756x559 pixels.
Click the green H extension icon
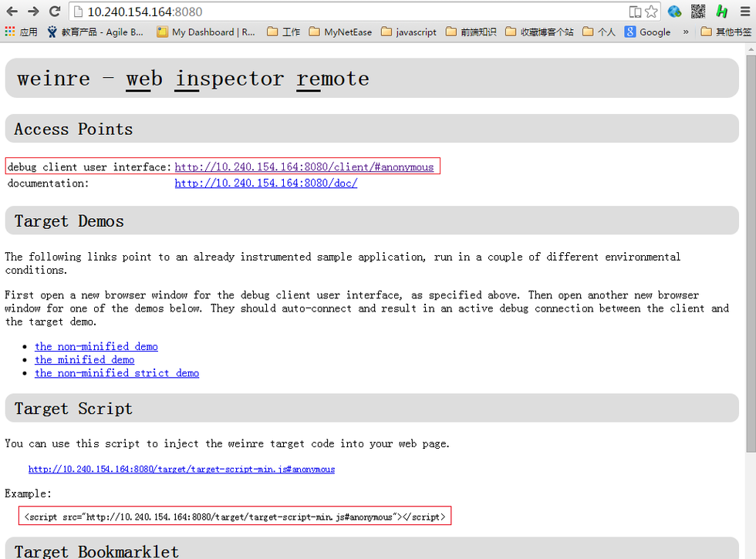point(722,11)
